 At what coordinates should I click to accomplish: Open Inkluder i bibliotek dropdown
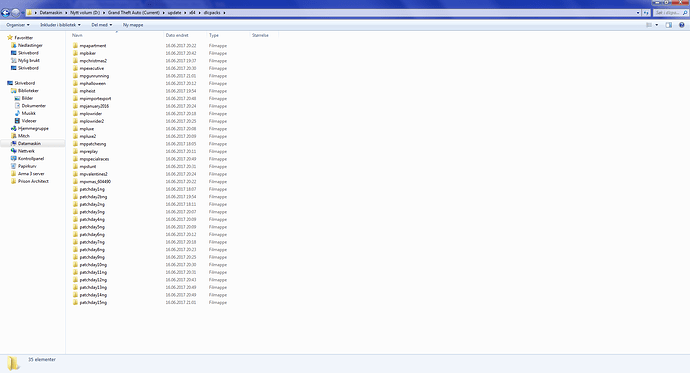60,25
